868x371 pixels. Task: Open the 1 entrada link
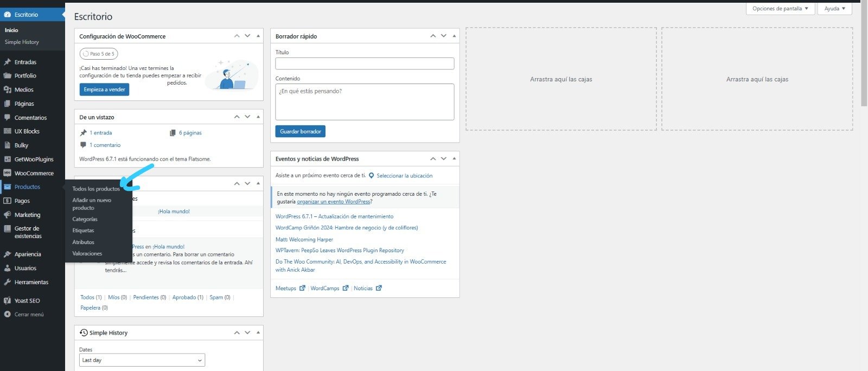click(101, 133)
